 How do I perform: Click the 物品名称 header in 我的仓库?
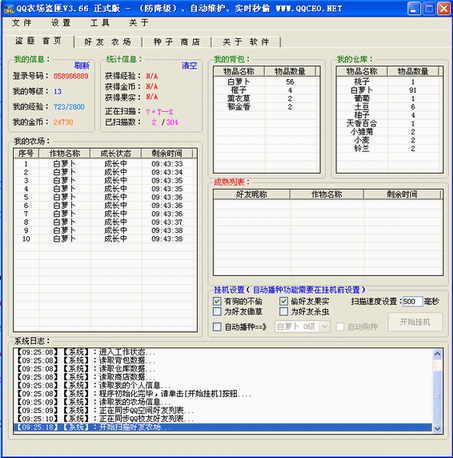(362, 71)
